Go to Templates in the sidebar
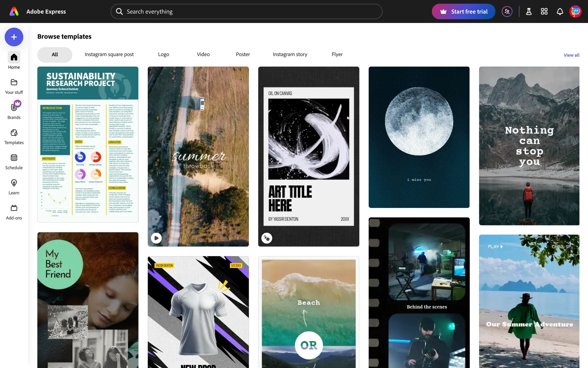 tap(14, 136)
